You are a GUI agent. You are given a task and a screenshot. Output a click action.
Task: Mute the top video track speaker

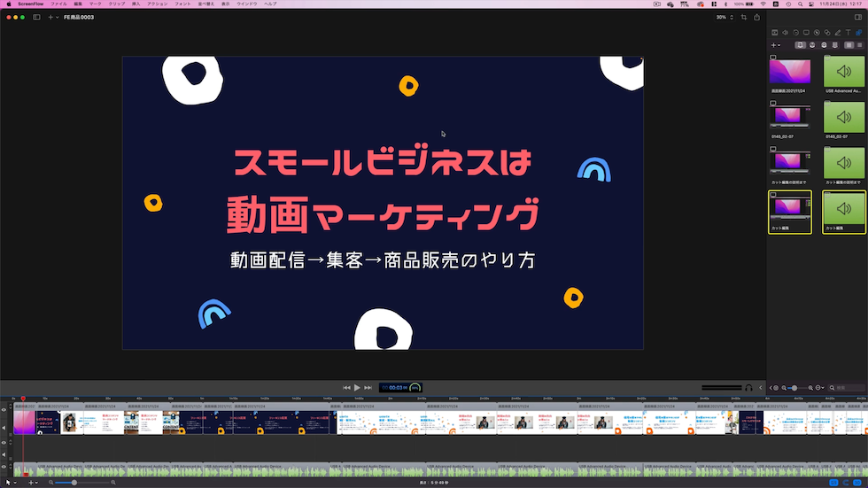pos(4,428)
